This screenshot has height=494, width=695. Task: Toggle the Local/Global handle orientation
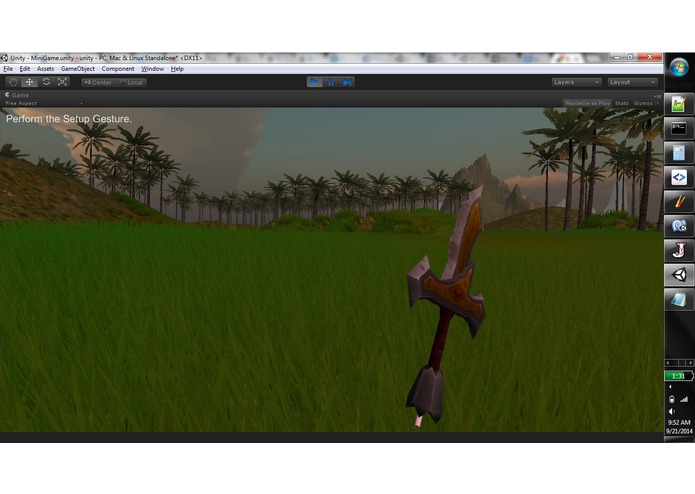click(131, 82)
